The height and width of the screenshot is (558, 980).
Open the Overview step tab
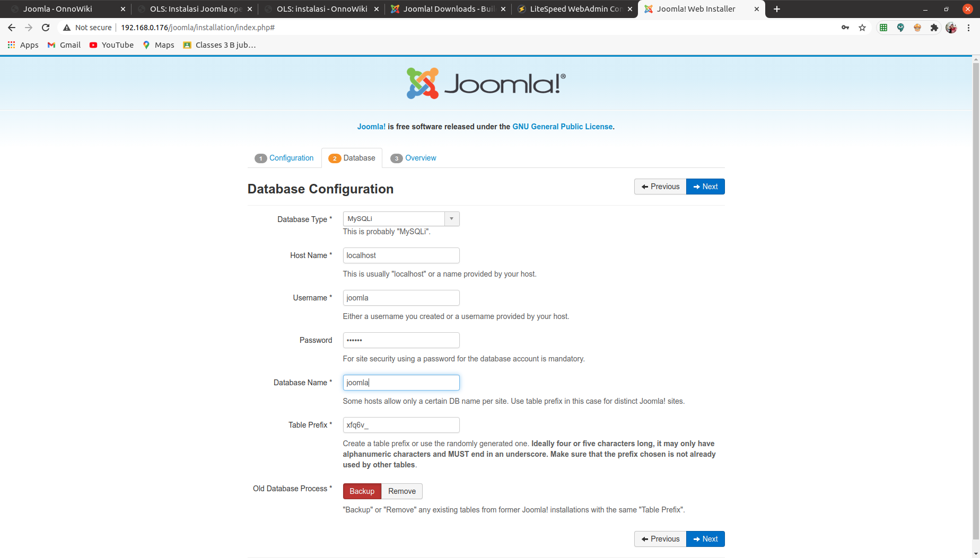(414, 158)
